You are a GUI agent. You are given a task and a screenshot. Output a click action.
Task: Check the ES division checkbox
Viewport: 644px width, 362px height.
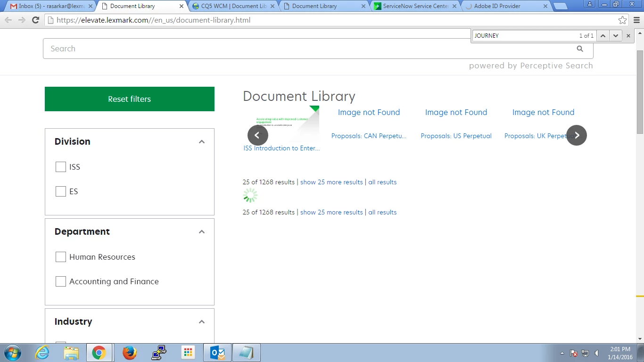click(61, 191)
